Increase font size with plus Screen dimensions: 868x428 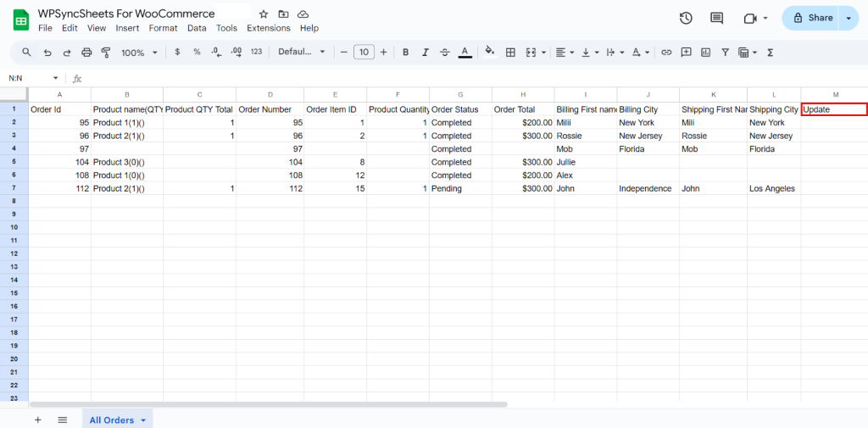pyautogui.click(x=383, y=52)
